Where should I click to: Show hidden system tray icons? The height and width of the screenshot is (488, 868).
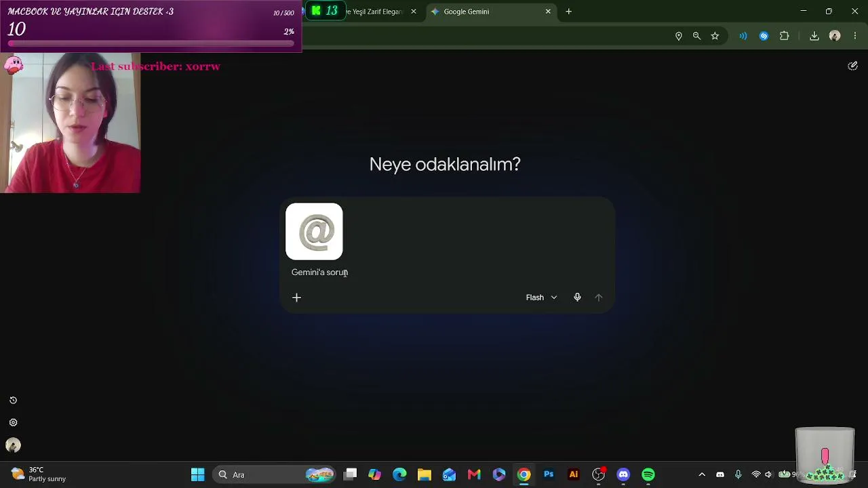[x=702, y=474]
